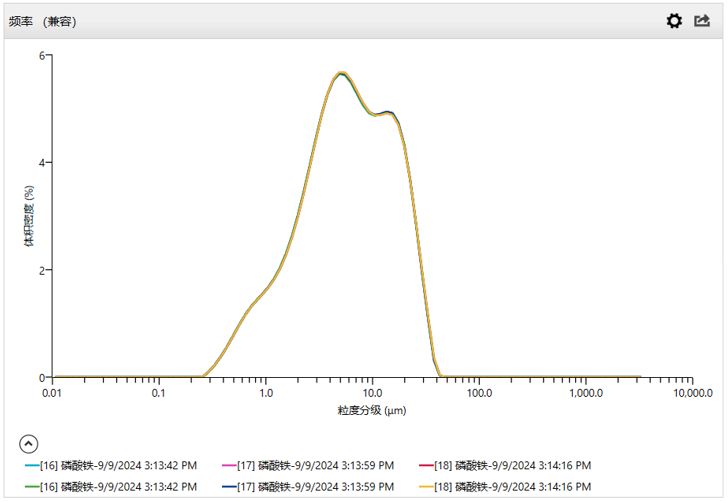Open chart settings with the gear icon
Screen dimensions: 728x501
(674, 21)
